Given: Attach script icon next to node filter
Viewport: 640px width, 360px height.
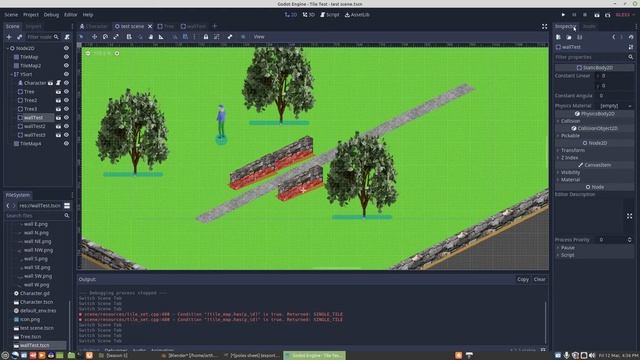Looking at the screenshot, I should pyautogui.click(x=67, y=37).
